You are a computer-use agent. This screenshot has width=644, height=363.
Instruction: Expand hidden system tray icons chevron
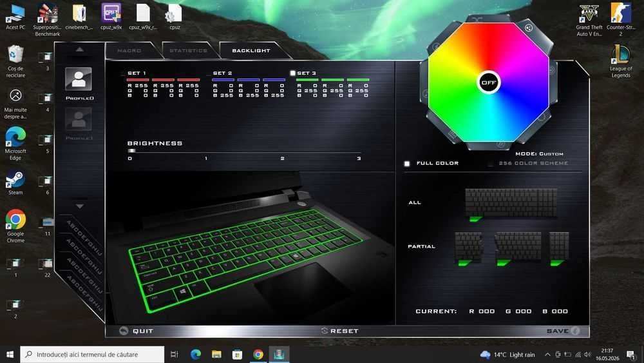[547, 355]
